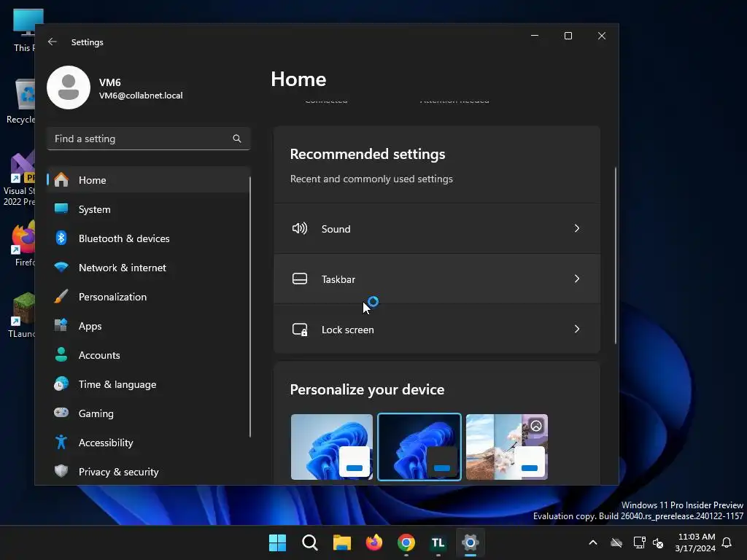Screen dimensions: 747x560
Task: Launch Google Chrome from taskbar
Action: tap(406, 542)
